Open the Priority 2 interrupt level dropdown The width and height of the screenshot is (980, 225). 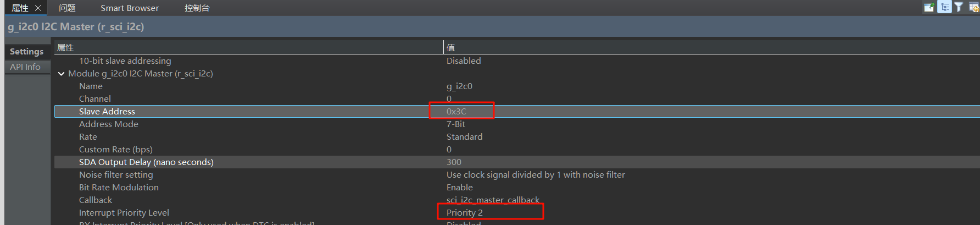464,212
